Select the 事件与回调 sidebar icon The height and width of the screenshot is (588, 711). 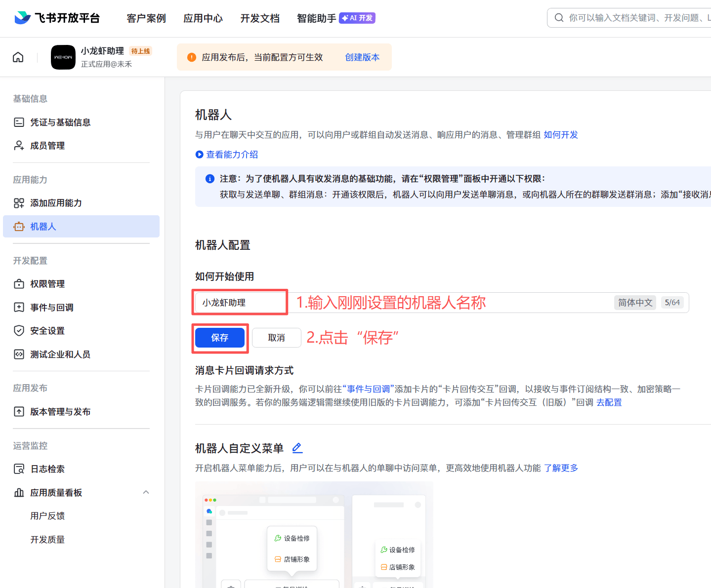point(19,307)
